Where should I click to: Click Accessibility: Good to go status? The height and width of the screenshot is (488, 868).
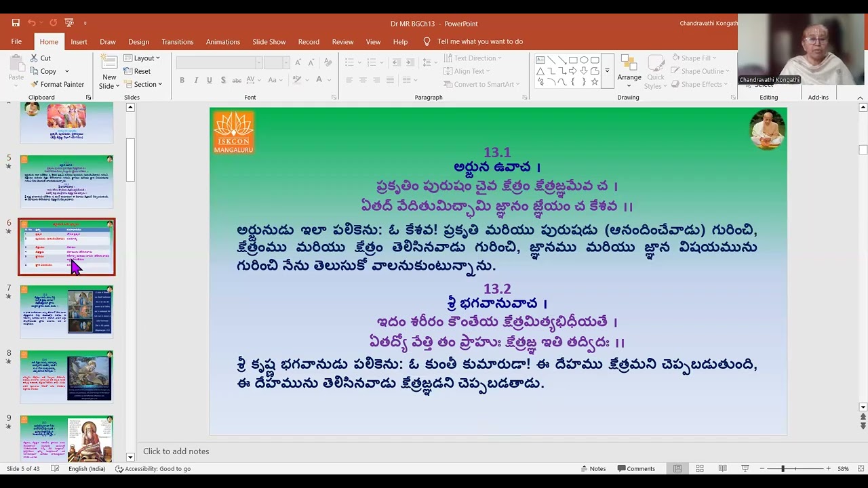click(153, 468)
